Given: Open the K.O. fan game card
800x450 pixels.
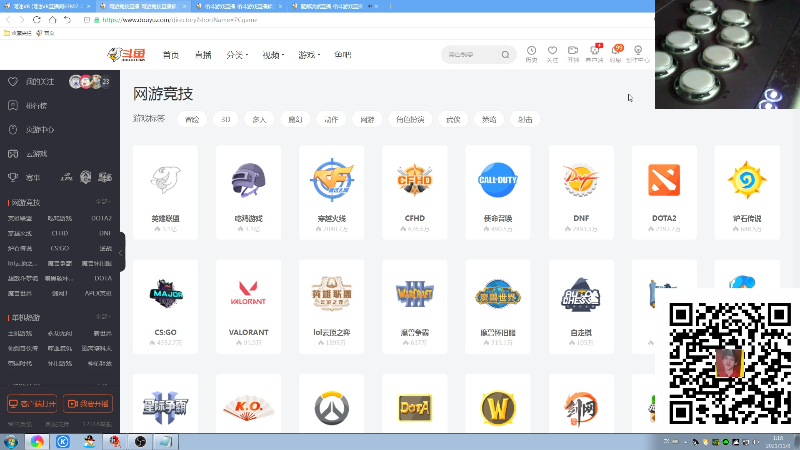Looking at the screenshot, I should (248, 404).
